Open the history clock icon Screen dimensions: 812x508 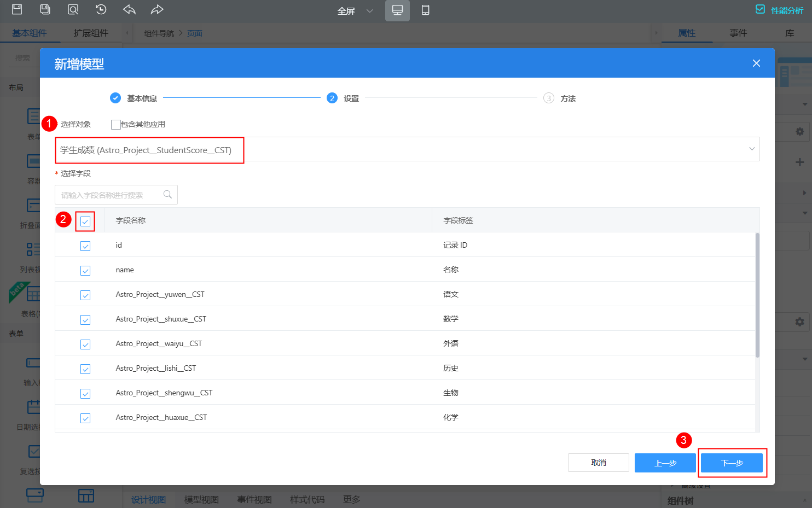coord(101,9)
